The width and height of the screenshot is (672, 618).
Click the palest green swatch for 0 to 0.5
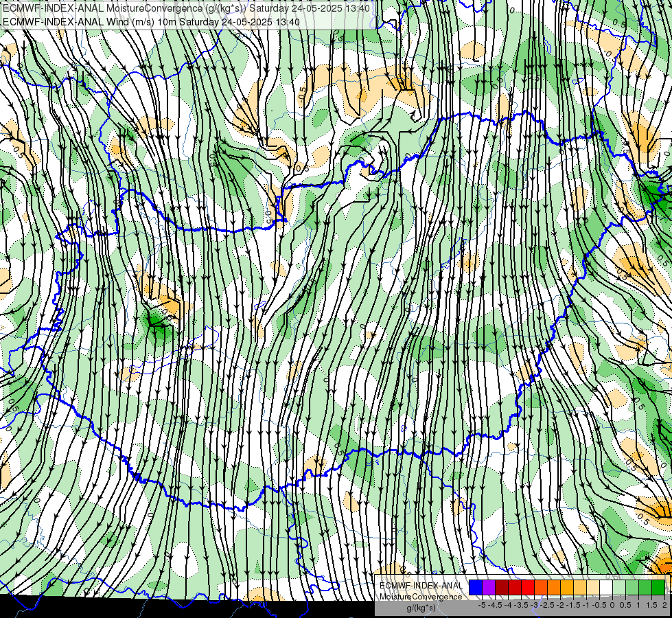(x=619, y=587)
